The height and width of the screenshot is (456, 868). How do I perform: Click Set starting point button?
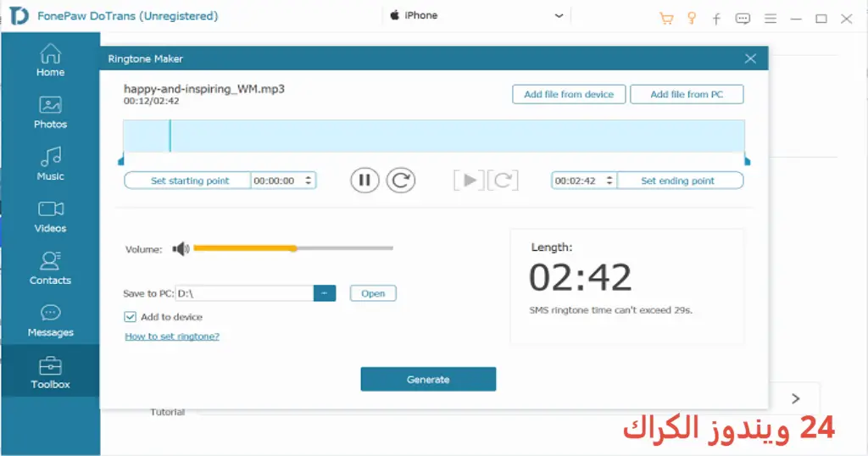187,181
